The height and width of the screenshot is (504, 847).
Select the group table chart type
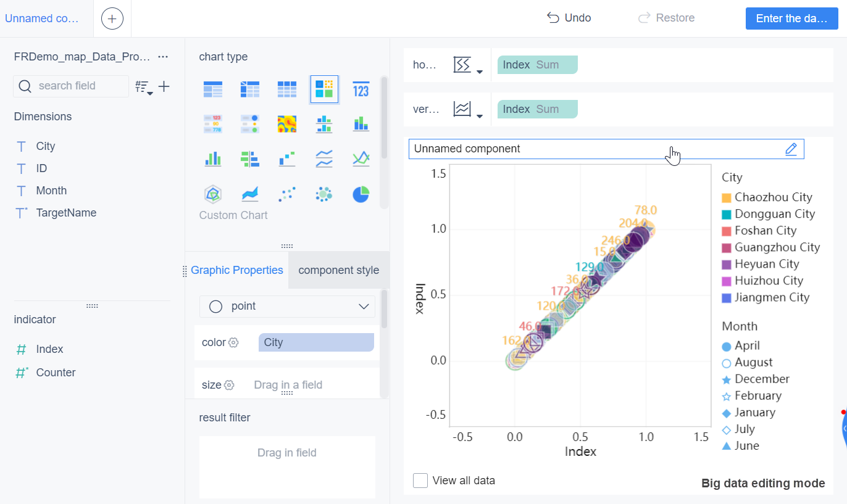coord(213,89)
